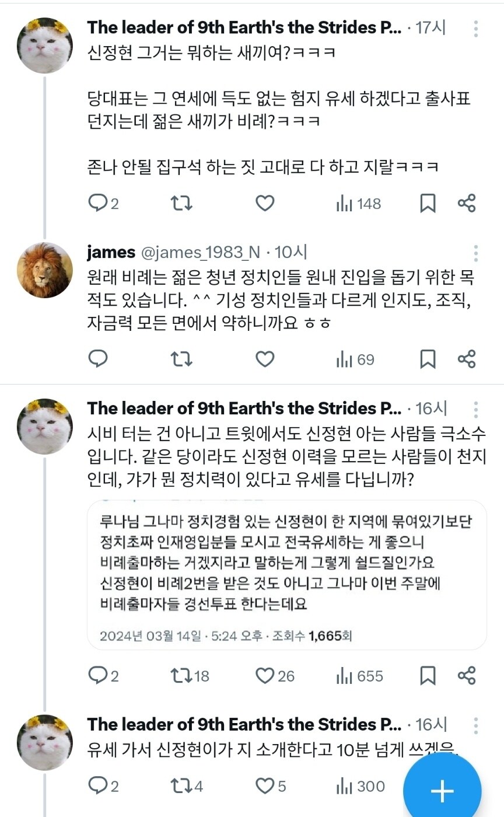Click the retweet icon on james's reply

pyautogui.click(x=181, y=359)
